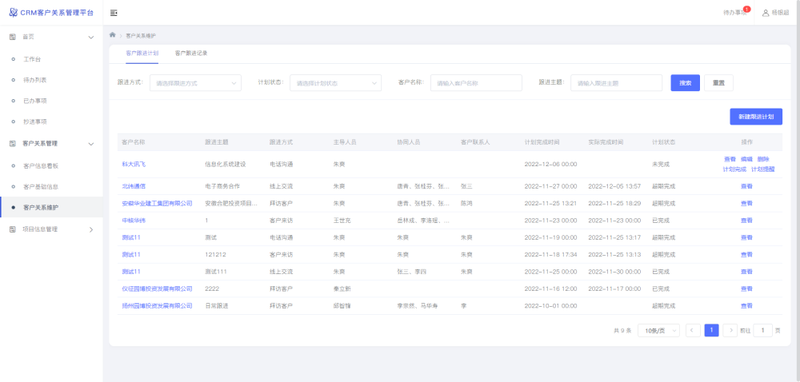The width and height of the screenshot is (800, 382).
Task: Open the 安徽华业建工集团有限公司 customer link
Action: point(157,203)
